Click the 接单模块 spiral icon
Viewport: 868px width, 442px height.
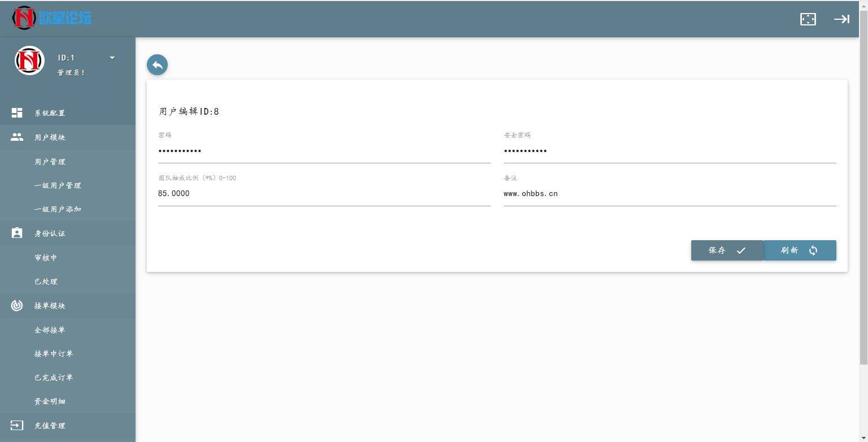(17, 306)
